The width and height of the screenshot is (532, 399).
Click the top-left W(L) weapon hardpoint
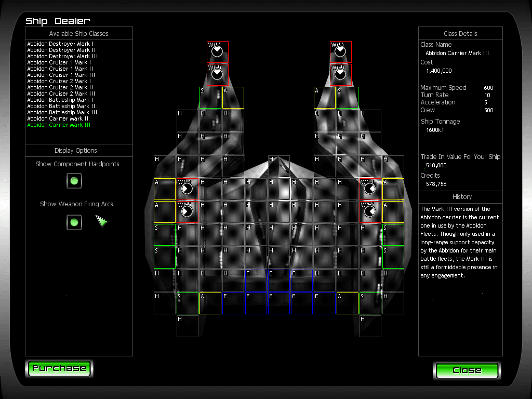pos(218,52)
